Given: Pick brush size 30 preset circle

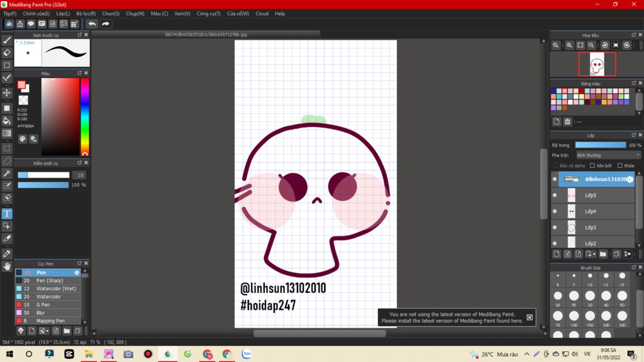Looking at the screenshot, I should coord(590,296).
